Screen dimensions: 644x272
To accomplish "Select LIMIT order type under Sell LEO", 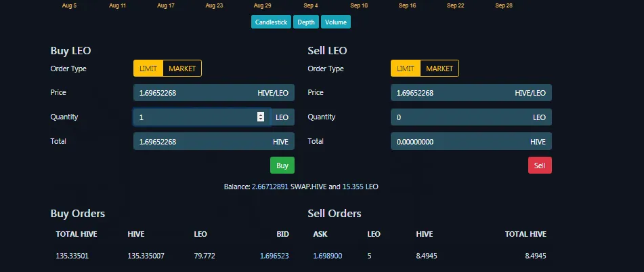I will (406, 69).
